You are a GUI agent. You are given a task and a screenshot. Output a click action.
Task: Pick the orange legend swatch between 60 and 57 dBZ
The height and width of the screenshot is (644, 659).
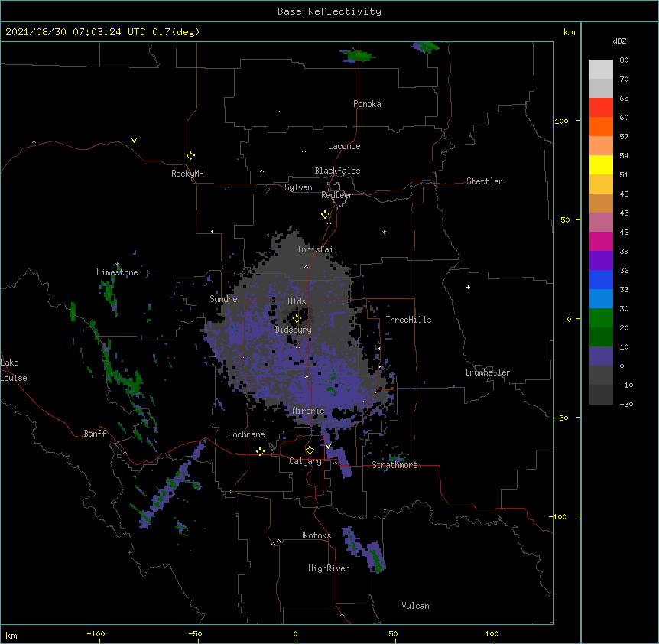[601, 126]
